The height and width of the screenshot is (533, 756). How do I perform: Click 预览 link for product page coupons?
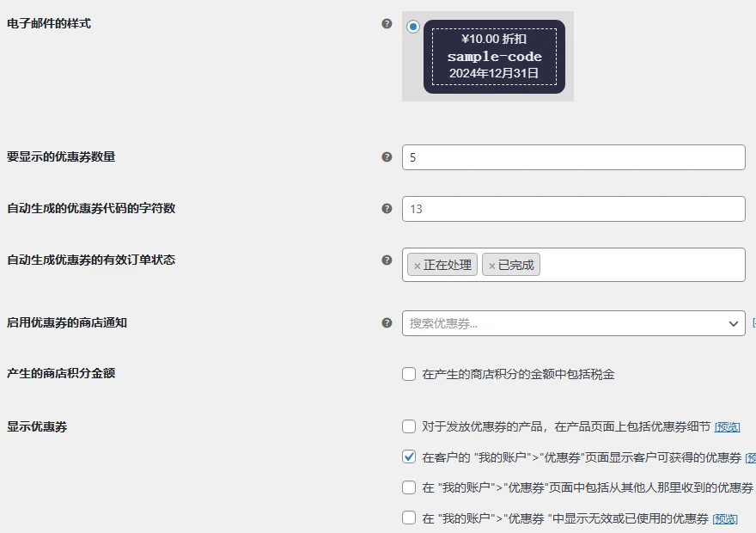[727, 426]
